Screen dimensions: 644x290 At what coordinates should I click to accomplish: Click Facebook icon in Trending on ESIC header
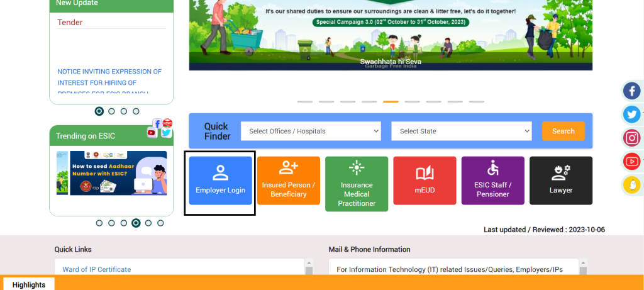click(x=157, y=123)
